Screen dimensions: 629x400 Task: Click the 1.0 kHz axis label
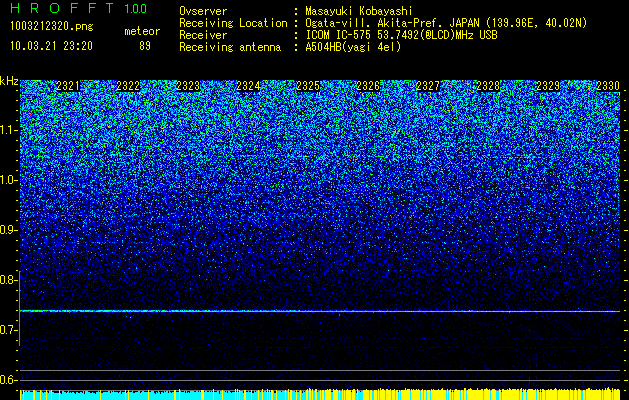8,181
